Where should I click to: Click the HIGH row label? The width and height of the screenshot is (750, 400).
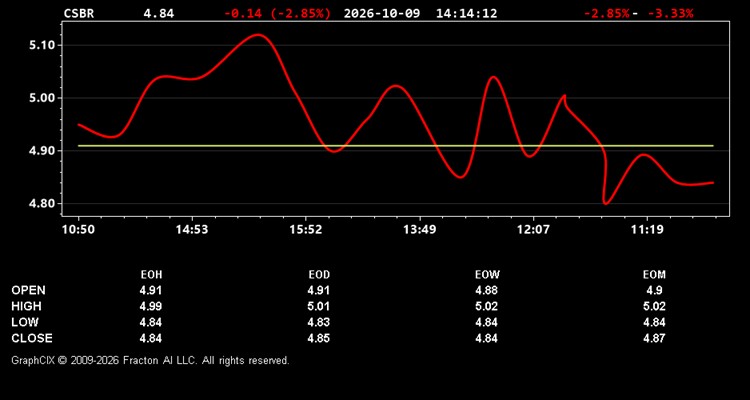[x=26, y=306]
